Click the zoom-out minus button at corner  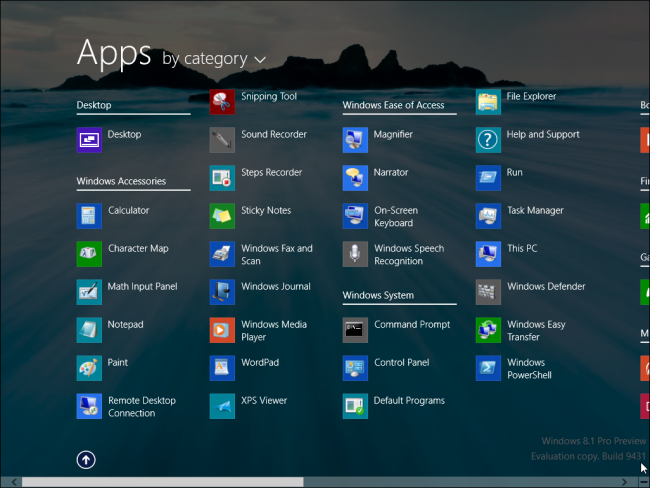(x=643, y=482)
